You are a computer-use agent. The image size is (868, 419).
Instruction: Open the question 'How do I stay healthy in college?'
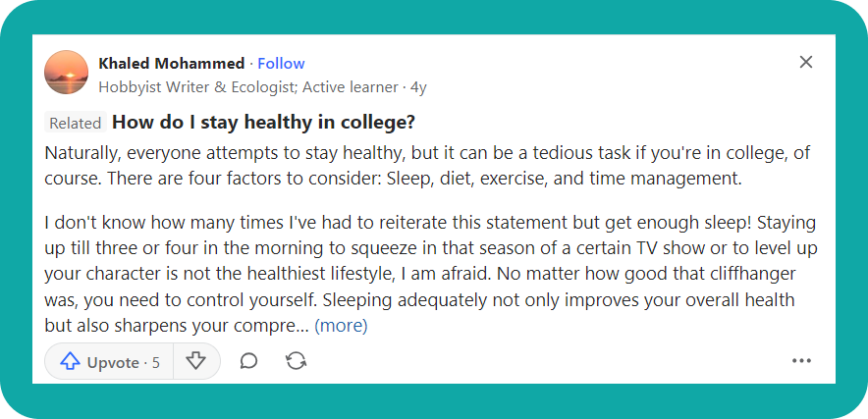(x=263, y=123)
